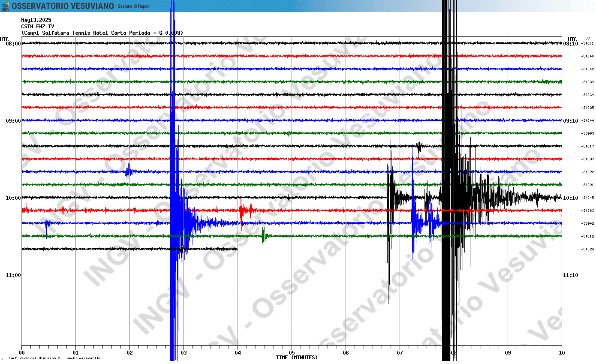
Task: Click the OSSERVATORIO VESUVIANO header title
Action: tap(63, 6)
